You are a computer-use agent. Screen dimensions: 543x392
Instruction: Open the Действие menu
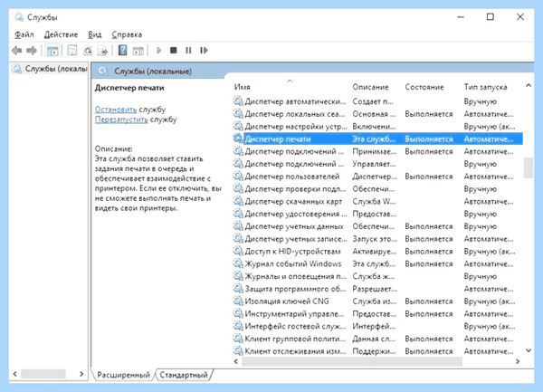(x=61, y=34)
